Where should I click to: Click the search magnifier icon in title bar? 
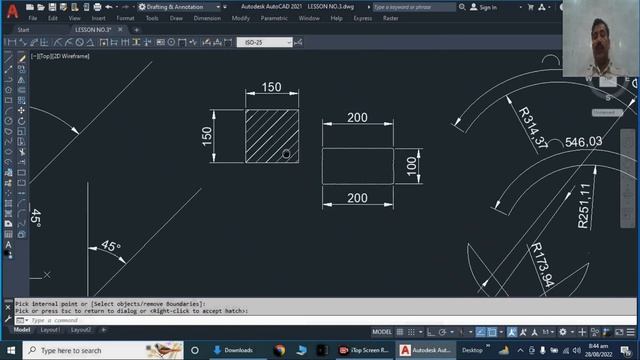click(x=462, y=7)
